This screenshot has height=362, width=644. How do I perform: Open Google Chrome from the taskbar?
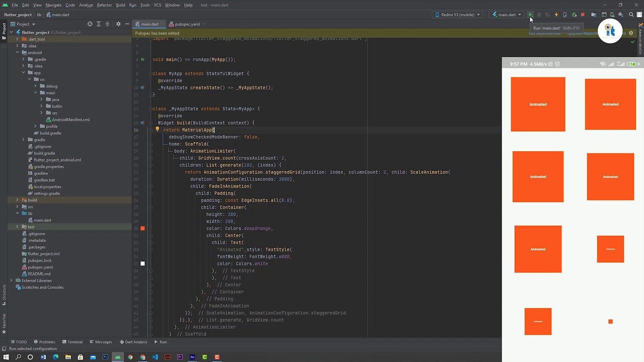coord(130,357)
